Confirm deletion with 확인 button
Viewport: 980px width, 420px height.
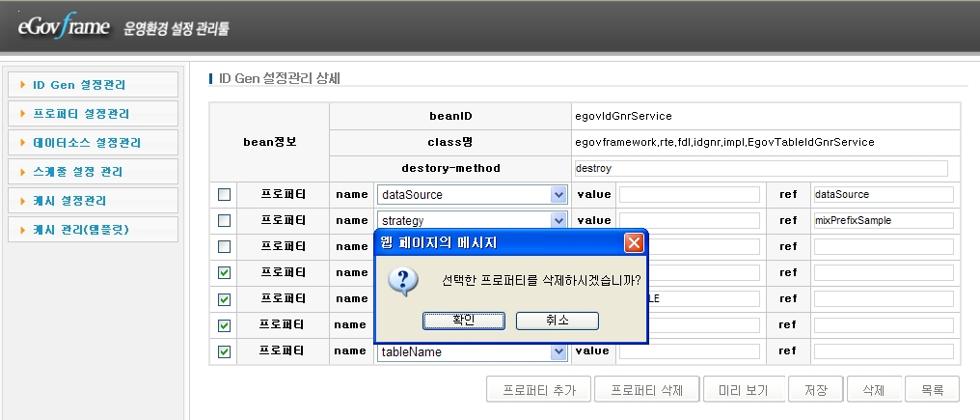click(462, 320)
